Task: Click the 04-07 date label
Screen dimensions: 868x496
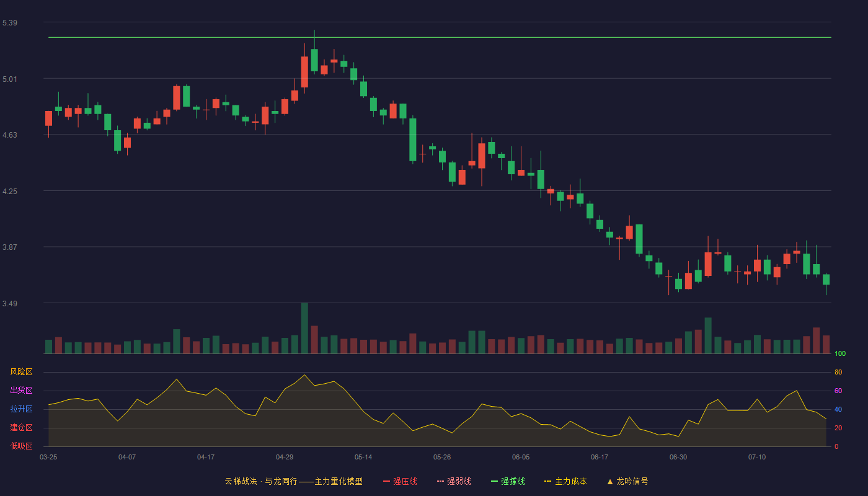Action: click(x=127, y=457)
